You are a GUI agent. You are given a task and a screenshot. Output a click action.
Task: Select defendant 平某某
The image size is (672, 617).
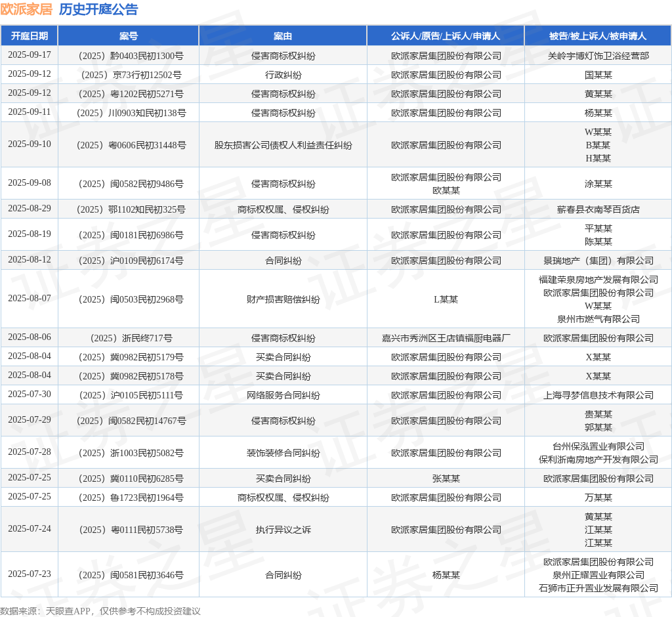tap(598, 228)
